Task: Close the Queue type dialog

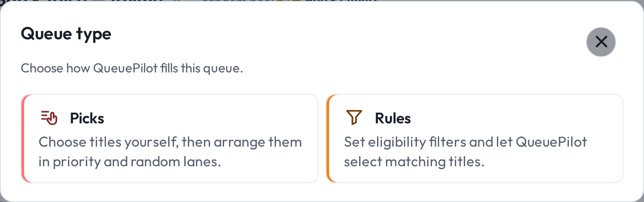Action: coord(601,42)
